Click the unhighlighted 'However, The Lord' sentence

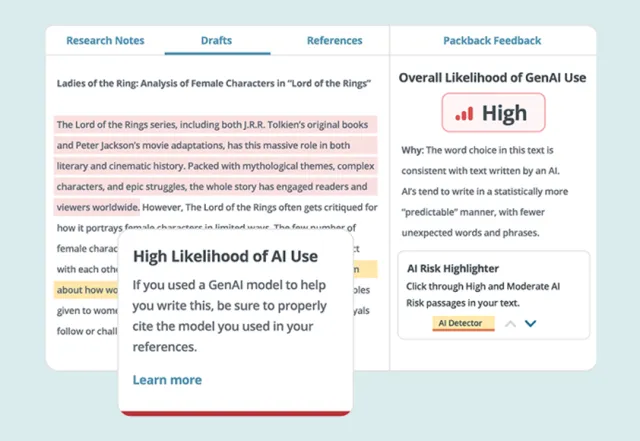pyautogui.click(x=260, y=208)
